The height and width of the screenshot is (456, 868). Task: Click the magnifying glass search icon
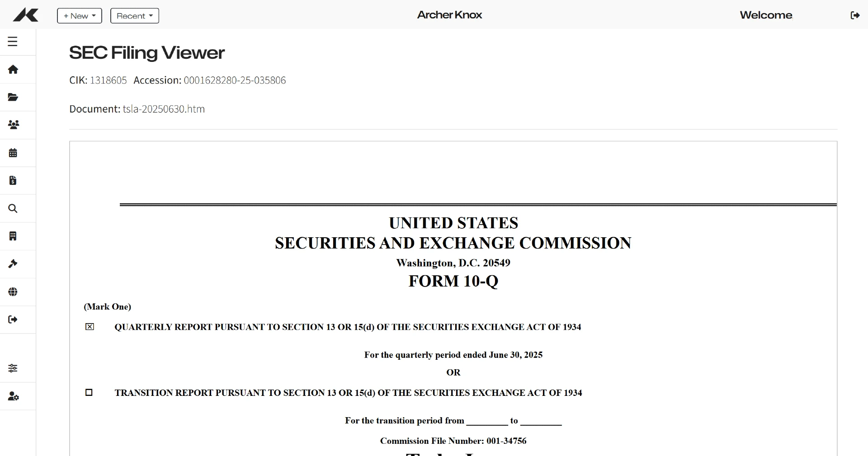point(13,208)
